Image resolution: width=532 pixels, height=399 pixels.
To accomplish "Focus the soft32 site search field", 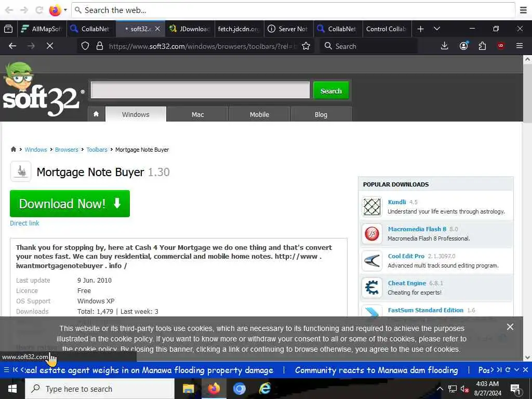I will click(200, 90).
